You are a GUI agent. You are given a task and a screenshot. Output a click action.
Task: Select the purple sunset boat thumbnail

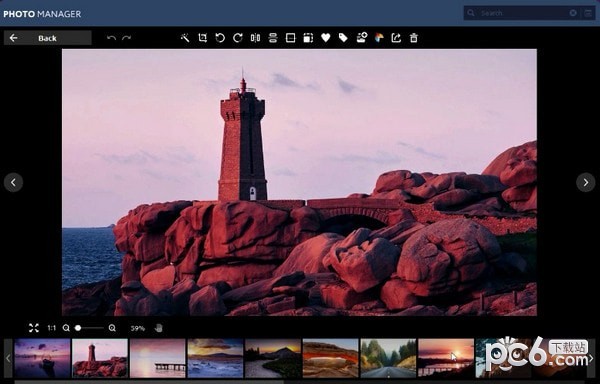tap(42, 358)
